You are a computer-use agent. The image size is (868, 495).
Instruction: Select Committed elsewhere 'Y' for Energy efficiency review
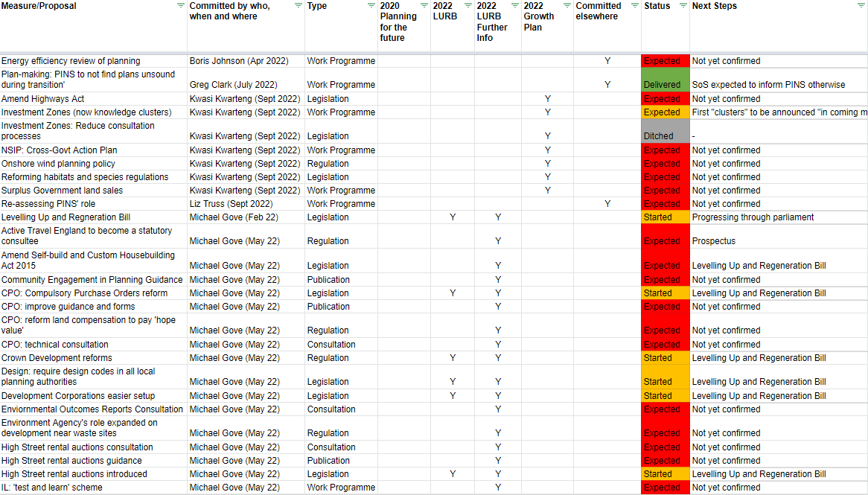tap(607, 61)
